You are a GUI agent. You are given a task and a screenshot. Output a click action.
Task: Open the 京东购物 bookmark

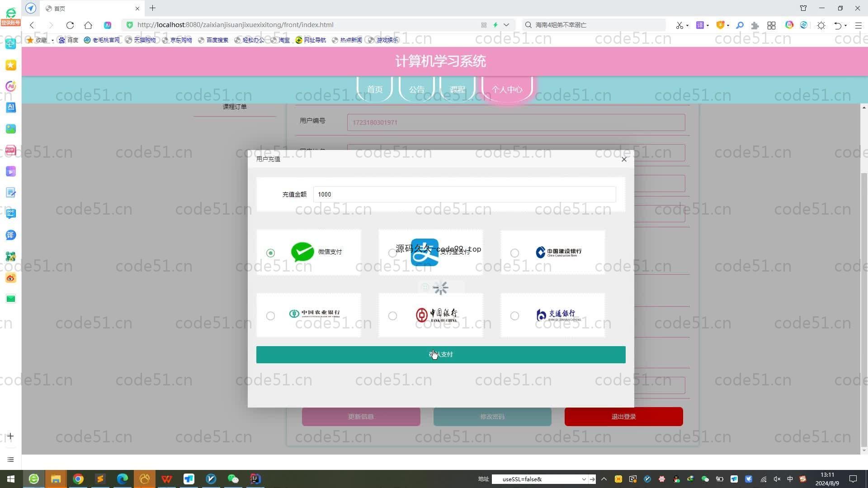tap(177, 40)
